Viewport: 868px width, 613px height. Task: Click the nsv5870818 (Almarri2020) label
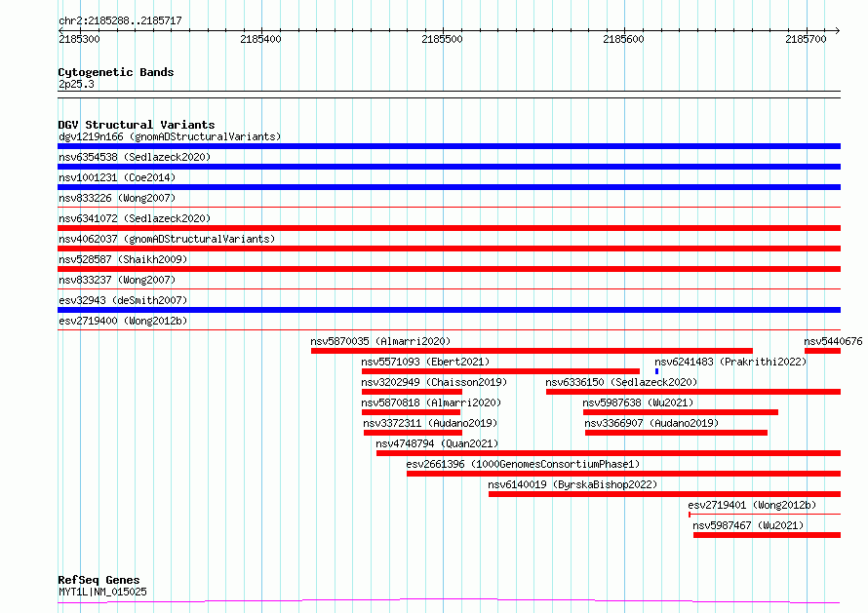(431, 402)
